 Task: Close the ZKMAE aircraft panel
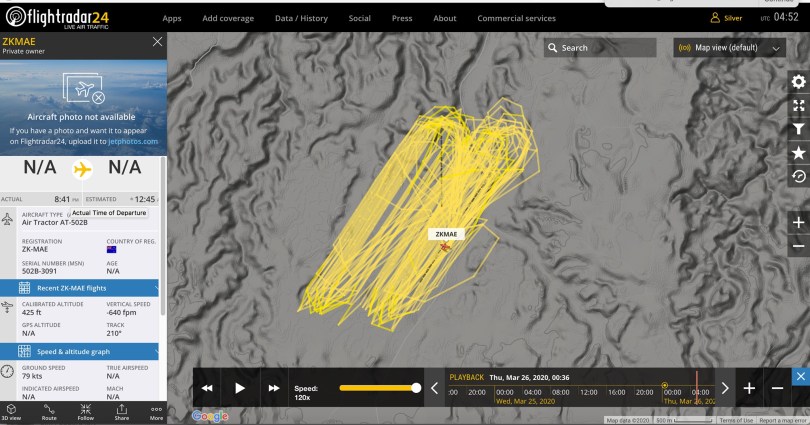tap(158, 42)
